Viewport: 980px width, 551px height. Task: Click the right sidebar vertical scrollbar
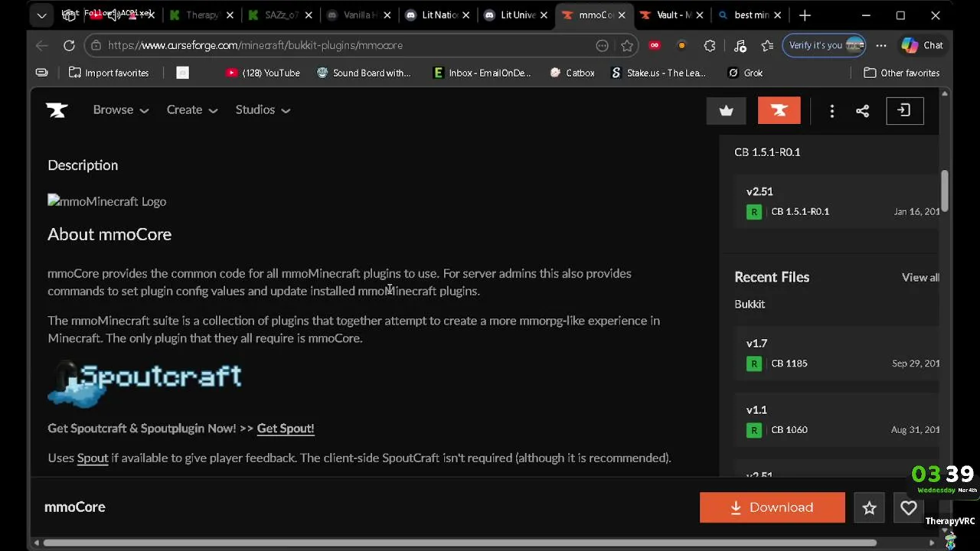pyautogui.click(x=944, y=191)
